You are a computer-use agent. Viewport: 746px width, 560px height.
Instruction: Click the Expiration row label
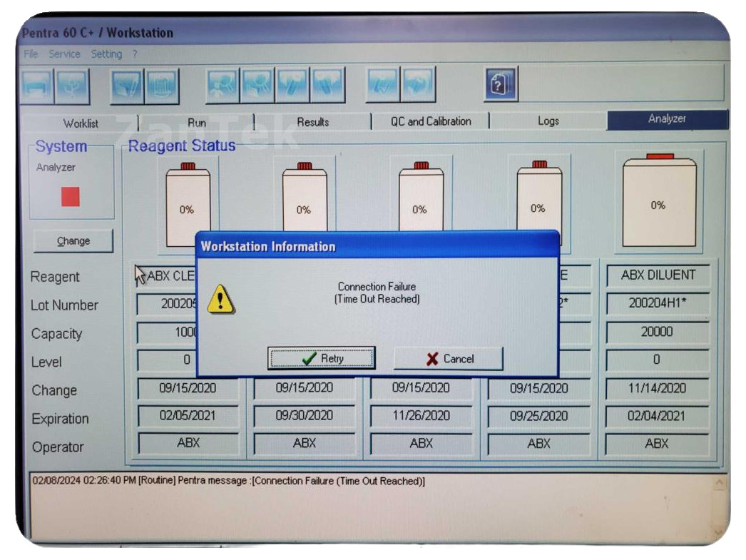pos(60,419)
